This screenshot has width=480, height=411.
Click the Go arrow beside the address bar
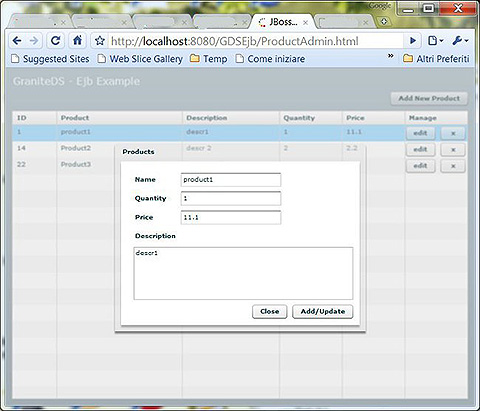(x=413, y=41)
